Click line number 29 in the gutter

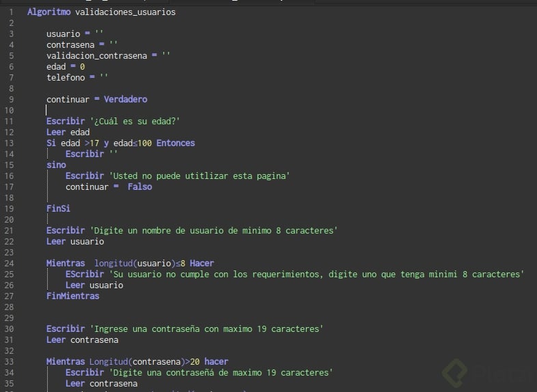coord(9,318)
